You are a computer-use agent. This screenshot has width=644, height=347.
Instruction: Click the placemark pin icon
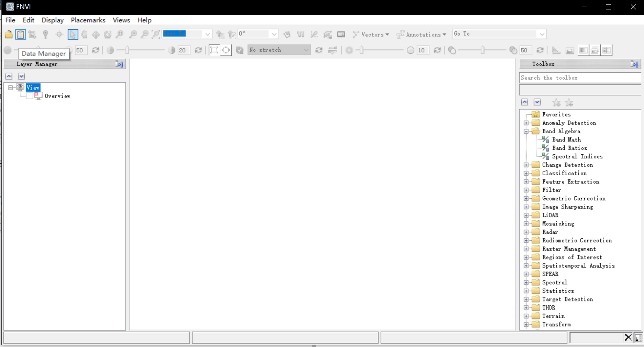45,34
